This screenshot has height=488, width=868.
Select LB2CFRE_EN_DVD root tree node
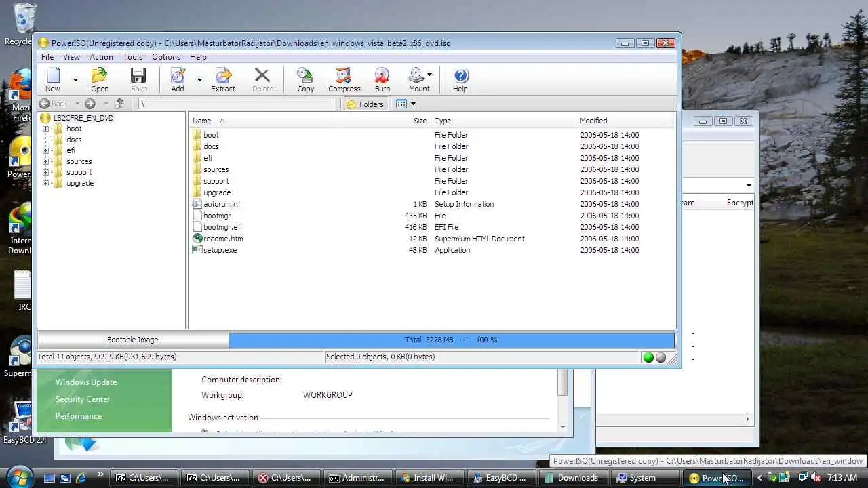coord(83,118)
